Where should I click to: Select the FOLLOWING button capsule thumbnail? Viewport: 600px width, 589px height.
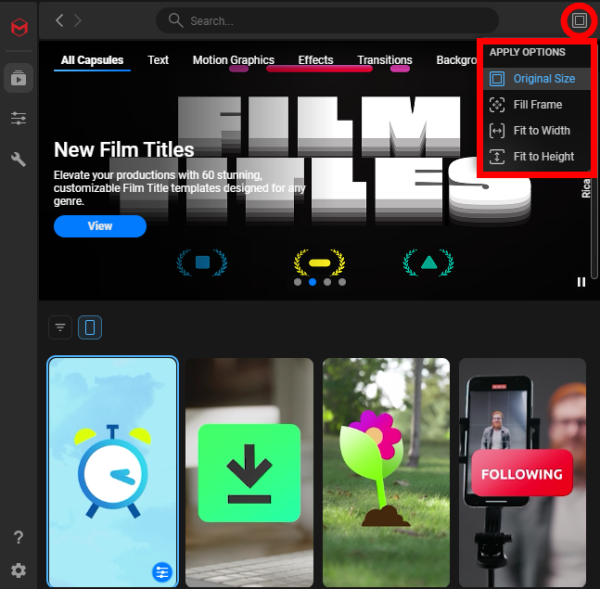[x=522, y=472]
